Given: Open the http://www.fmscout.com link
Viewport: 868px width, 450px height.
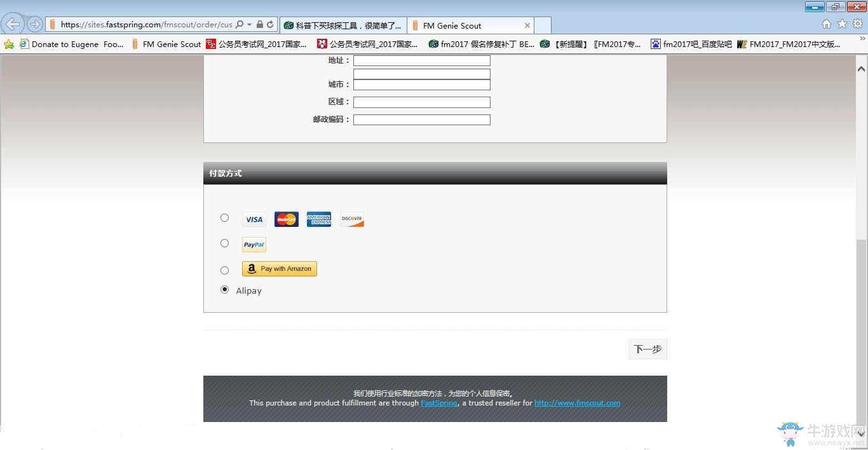Looking at the screenshot, I should [x=577, y=403].
